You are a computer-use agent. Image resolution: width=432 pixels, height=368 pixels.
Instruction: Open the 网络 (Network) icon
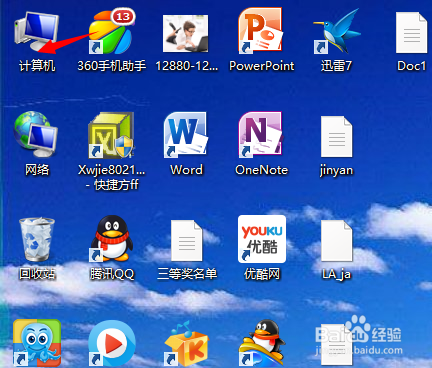(36, 134)
